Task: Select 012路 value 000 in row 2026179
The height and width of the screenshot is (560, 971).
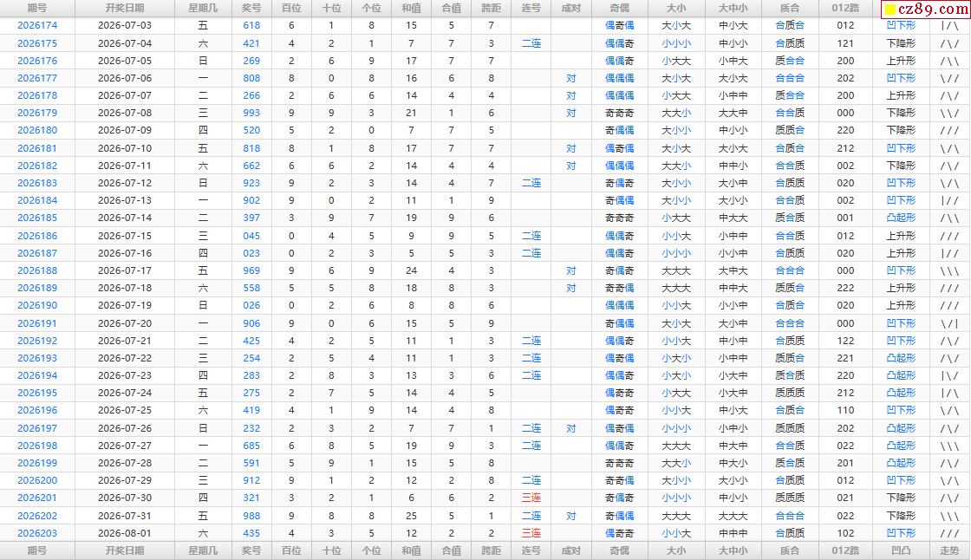Action: coord(845,113)
